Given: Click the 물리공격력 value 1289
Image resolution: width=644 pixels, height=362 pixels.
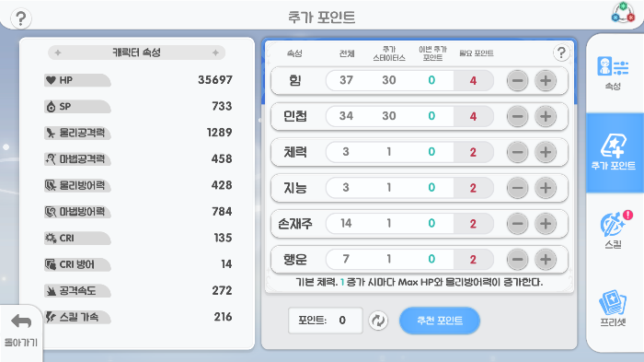Looking at the screenshot, I should 219,133.
